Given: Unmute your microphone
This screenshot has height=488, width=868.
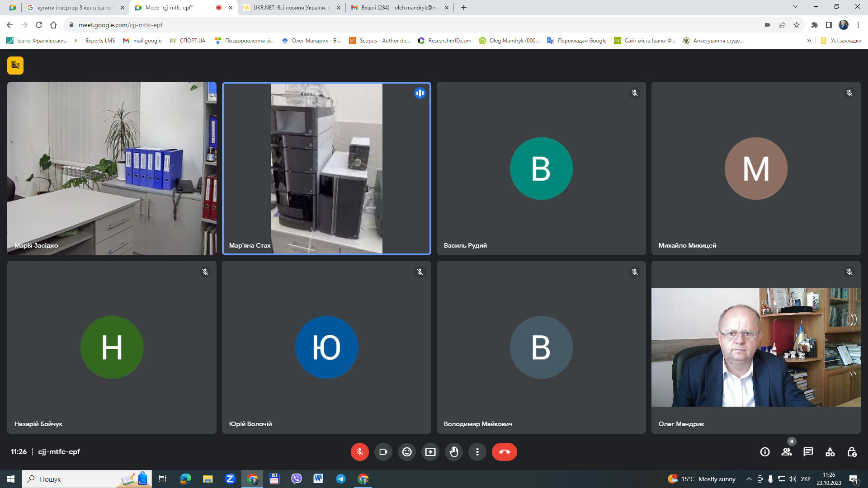Looking at the screenshot, I should (x=360, y=452).
